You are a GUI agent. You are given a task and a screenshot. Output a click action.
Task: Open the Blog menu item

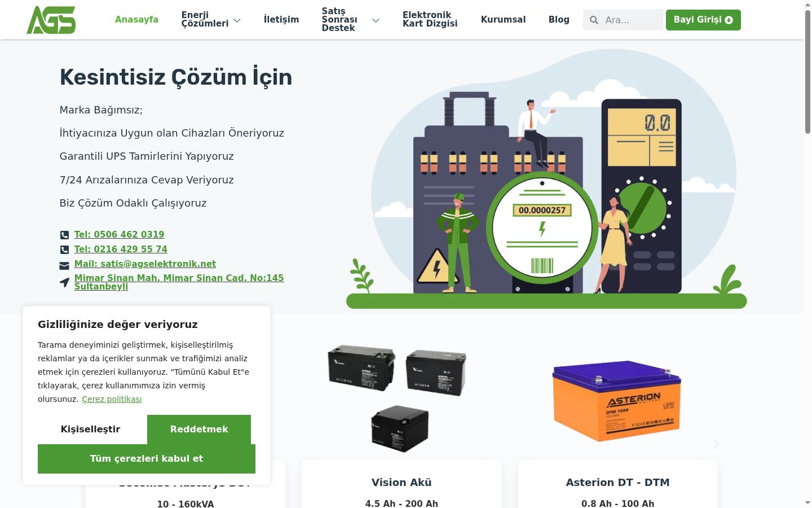pos(559,20)
